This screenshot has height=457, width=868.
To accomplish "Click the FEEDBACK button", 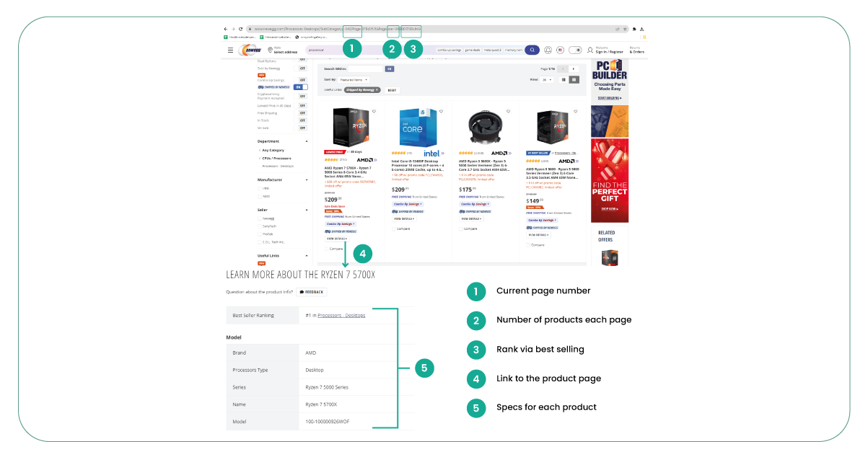I will 311,292.
